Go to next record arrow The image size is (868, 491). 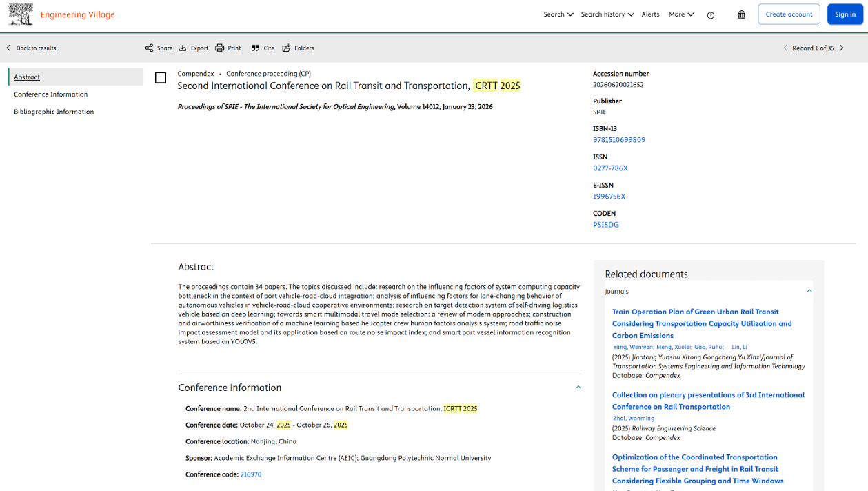pyautogui.click(x=842, y=48)
